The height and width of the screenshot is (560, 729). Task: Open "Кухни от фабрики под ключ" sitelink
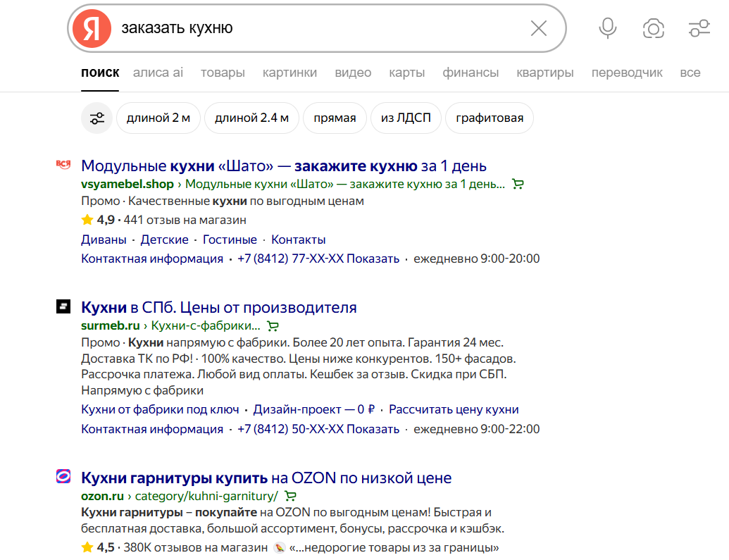pyautogui.click(x=160, y=409)
